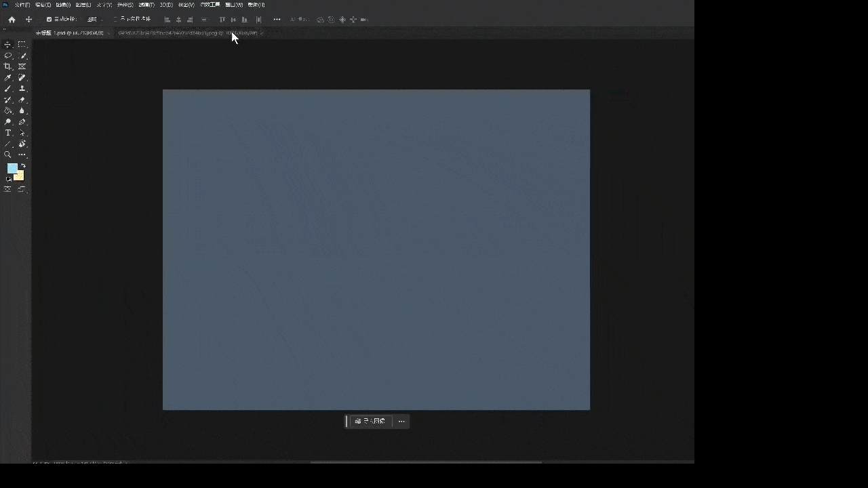The width and height of the screenshot is (868, 488).
Task: Align bottom edges in options bar
Action: click(245, 20)
